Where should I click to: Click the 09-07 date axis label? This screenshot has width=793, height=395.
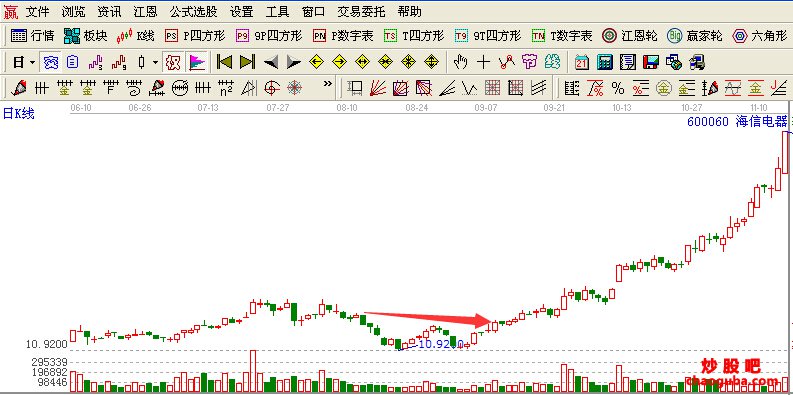coord(485,107)
